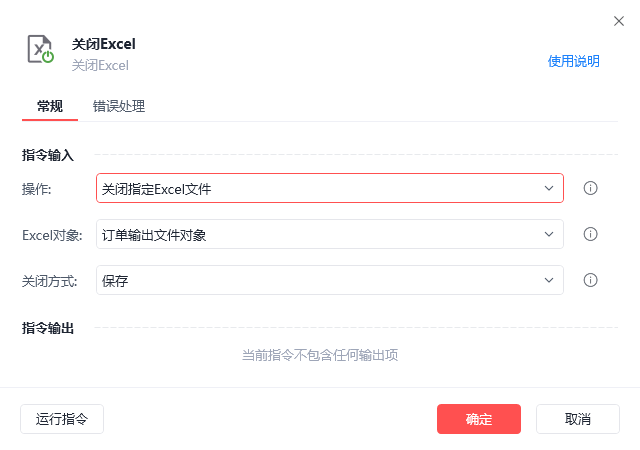The width and height of the screenshot is (640, 450).
Task: Open the 操作 dropdown showing 关闭指定Excel文件
Action: [x=330, y=188]
